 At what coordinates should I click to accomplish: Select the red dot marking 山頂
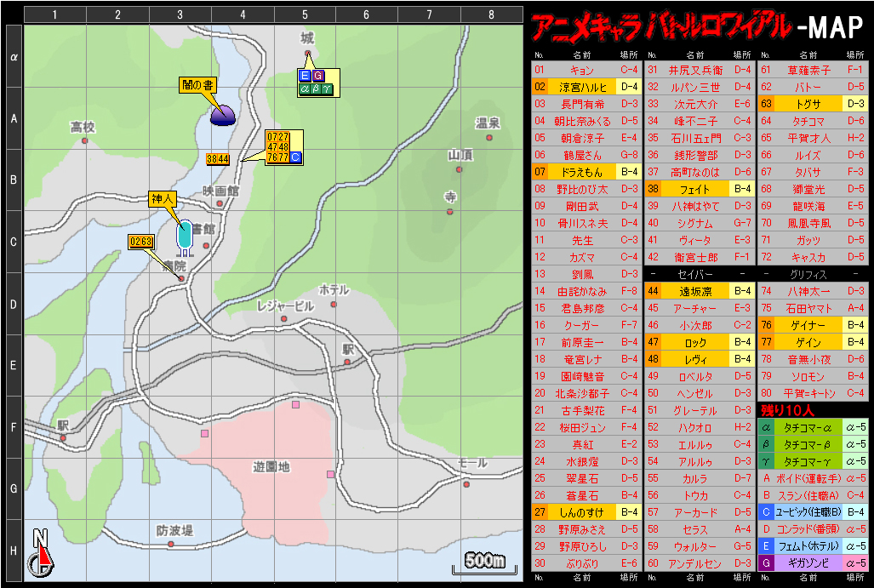460,169
